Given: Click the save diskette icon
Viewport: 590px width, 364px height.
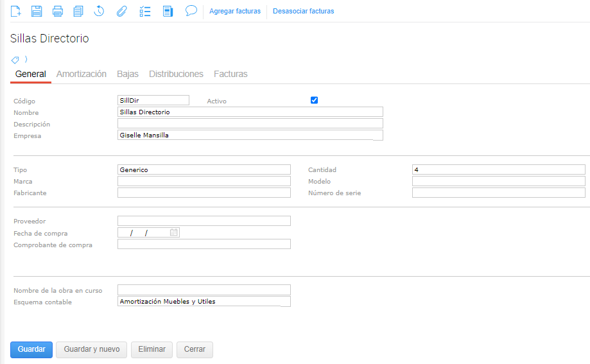Looking at the screenshot, I should point(37,11).
